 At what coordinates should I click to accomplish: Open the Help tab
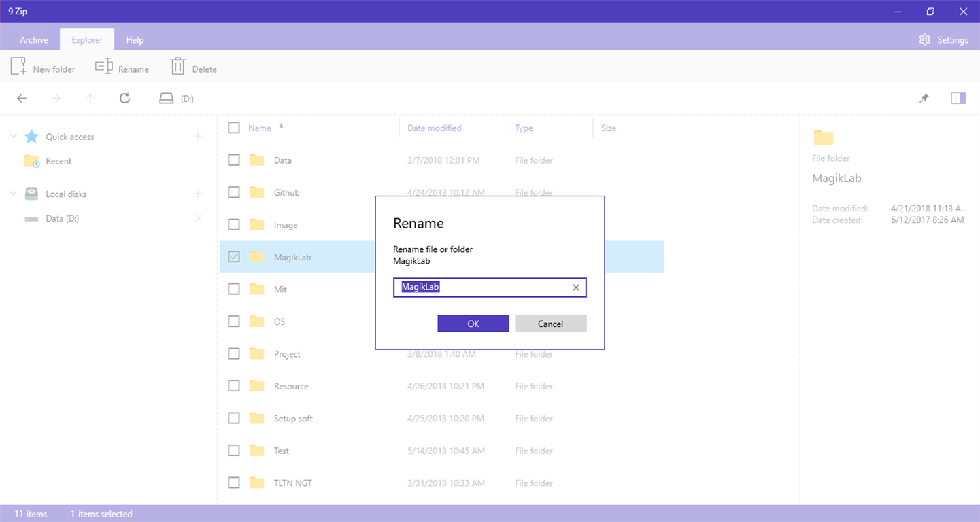tap(135, 39)
